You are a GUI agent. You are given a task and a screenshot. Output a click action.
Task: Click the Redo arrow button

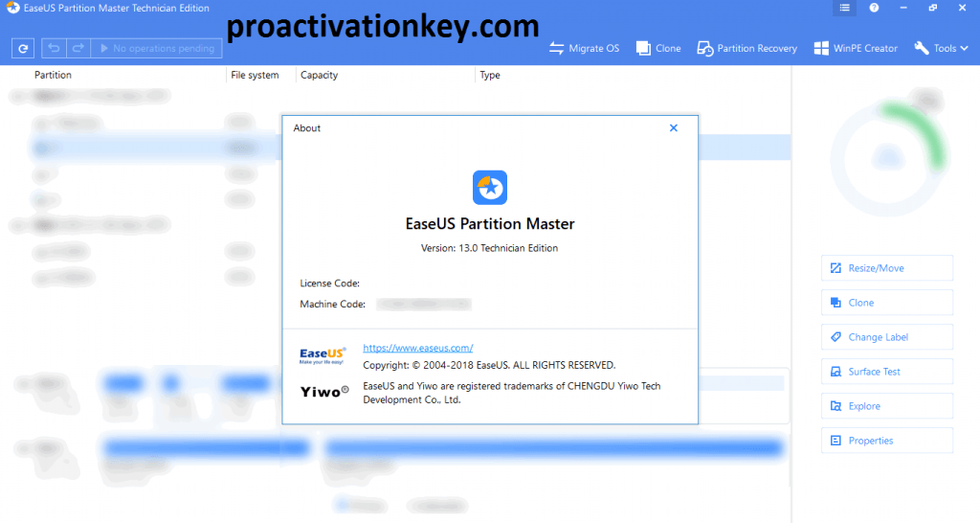(78, 48)
